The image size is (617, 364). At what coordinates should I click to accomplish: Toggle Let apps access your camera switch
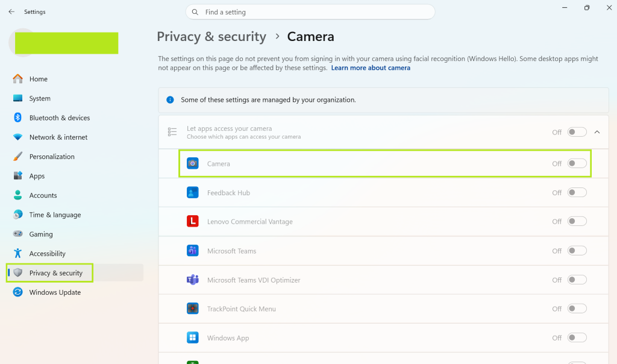577,132
